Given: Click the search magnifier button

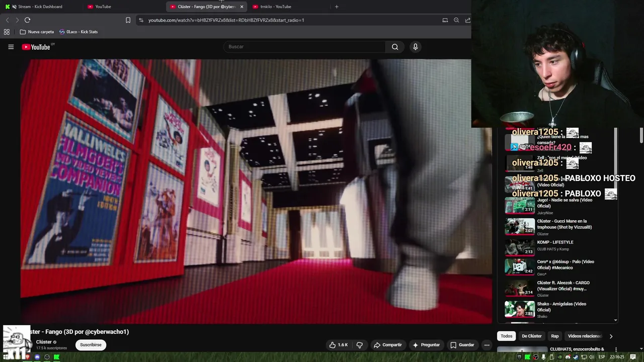Looking at the screenshot, I should pyautogui.click(x=395, y=47).
